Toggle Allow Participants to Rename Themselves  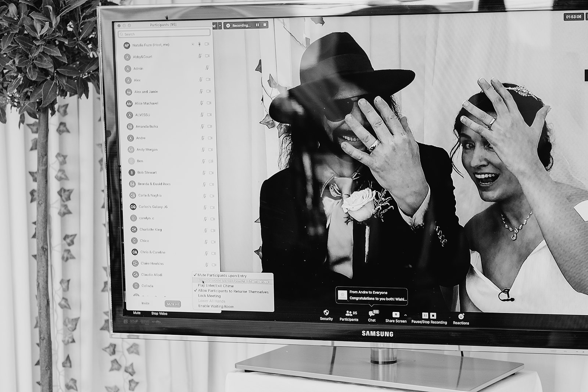coord(233,291)
